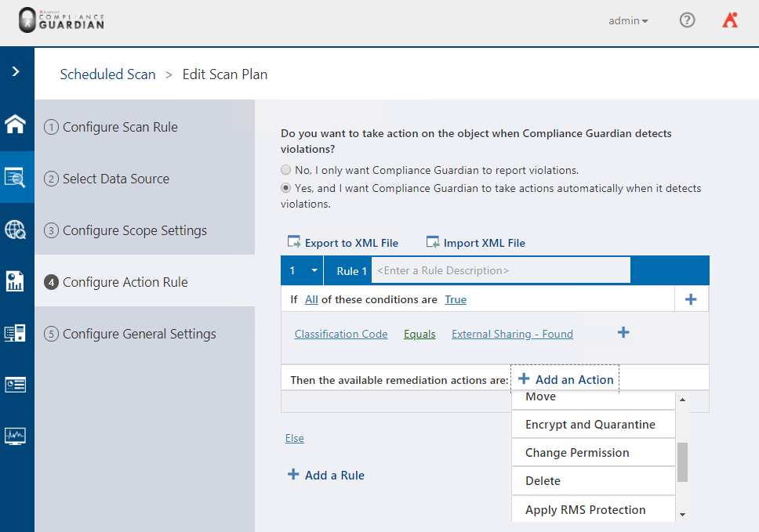Click the action list scrollbar thumb
Screen dimensions: 759x532
pos(682,461)
